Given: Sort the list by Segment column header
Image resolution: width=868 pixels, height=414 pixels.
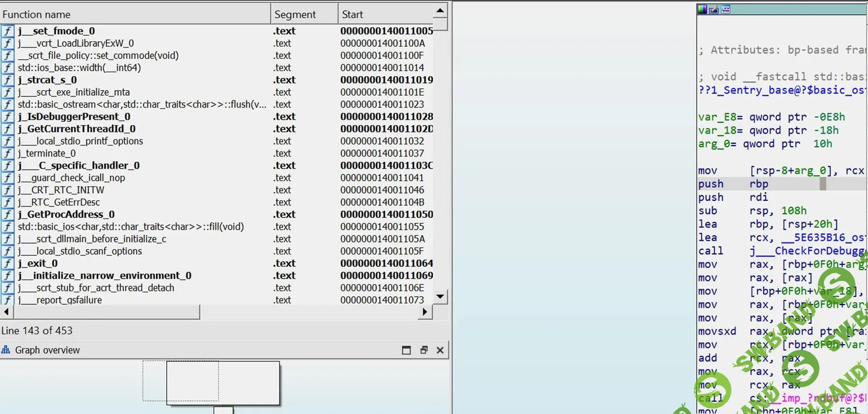Looking at the screenshot, I should 304,15.
